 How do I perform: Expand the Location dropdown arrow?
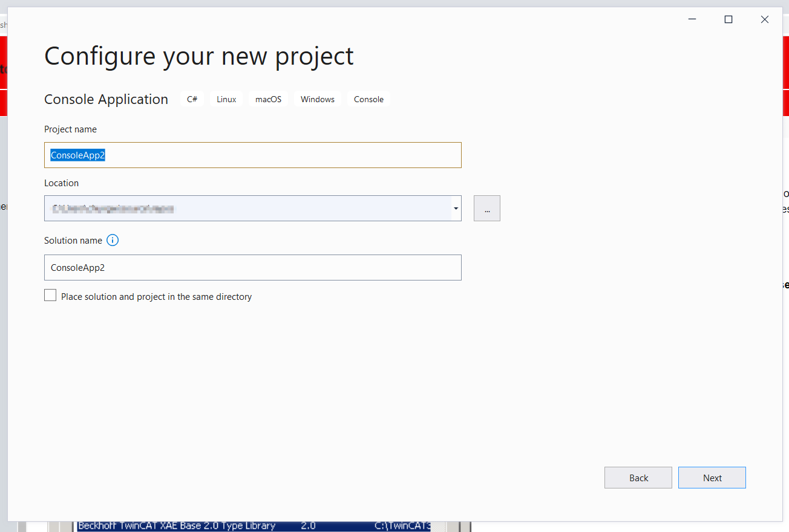454,209
